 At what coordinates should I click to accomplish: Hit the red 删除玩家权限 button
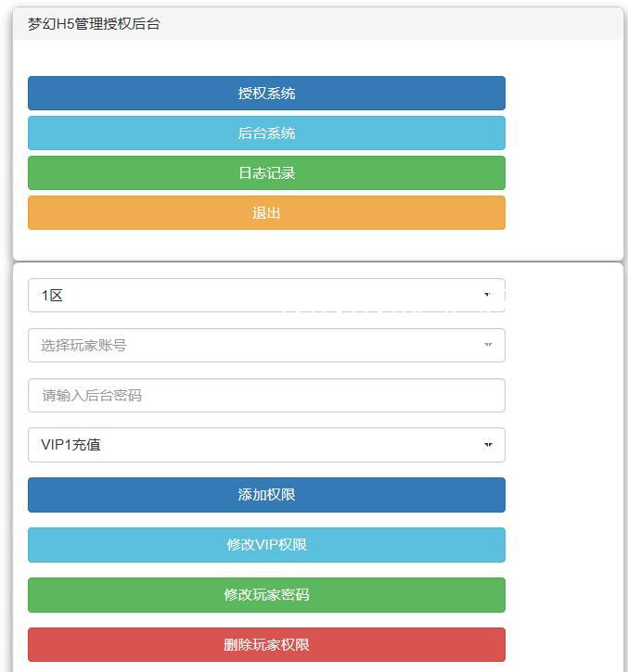click(266, 645)
